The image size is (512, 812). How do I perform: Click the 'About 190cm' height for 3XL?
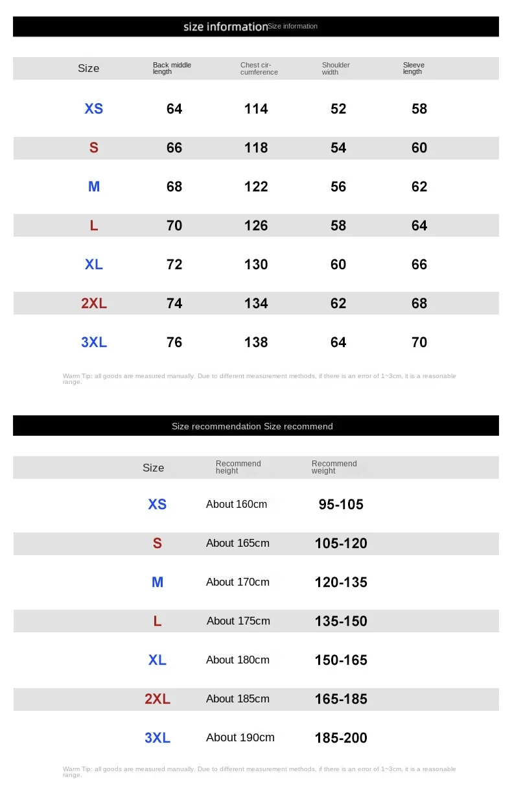coord(240,737)
